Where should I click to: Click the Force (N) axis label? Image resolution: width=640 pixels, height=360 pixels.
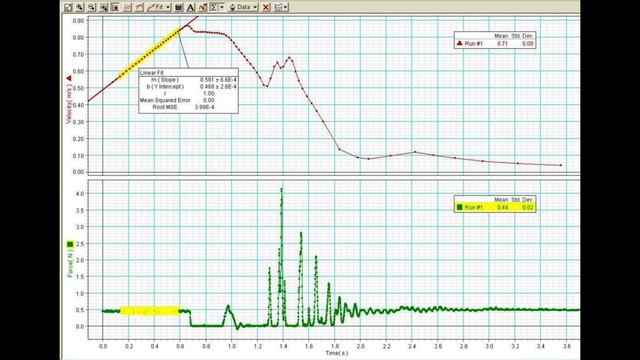tap(70, 263)
